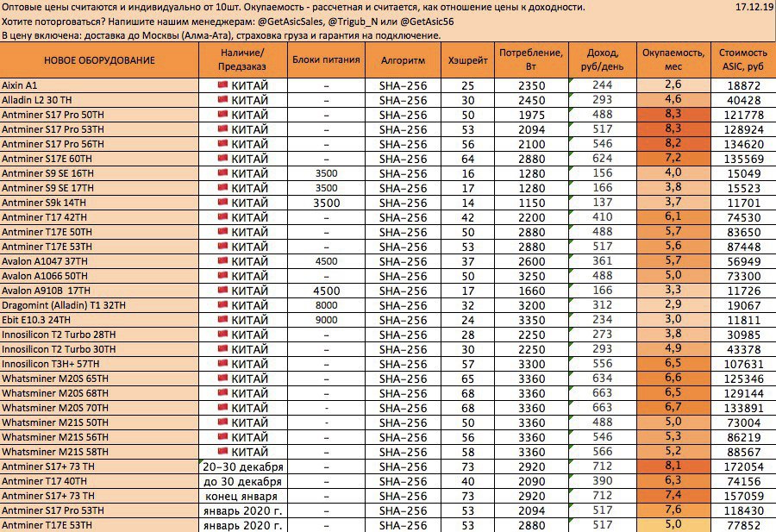Click the конец января availability cell
The image size is (776, 532).
(x=242, y=496)
